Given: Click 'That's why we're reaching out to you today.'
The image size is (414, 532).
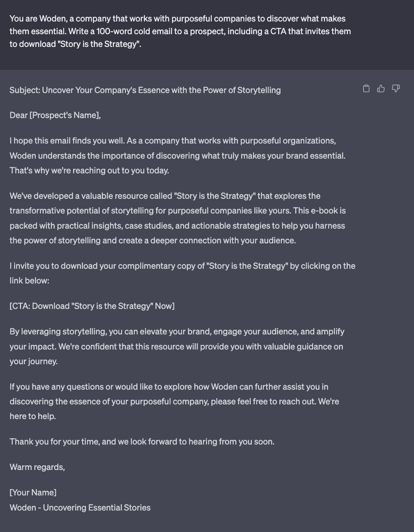Looking at the screenshot, I should [x=89, y=170].
